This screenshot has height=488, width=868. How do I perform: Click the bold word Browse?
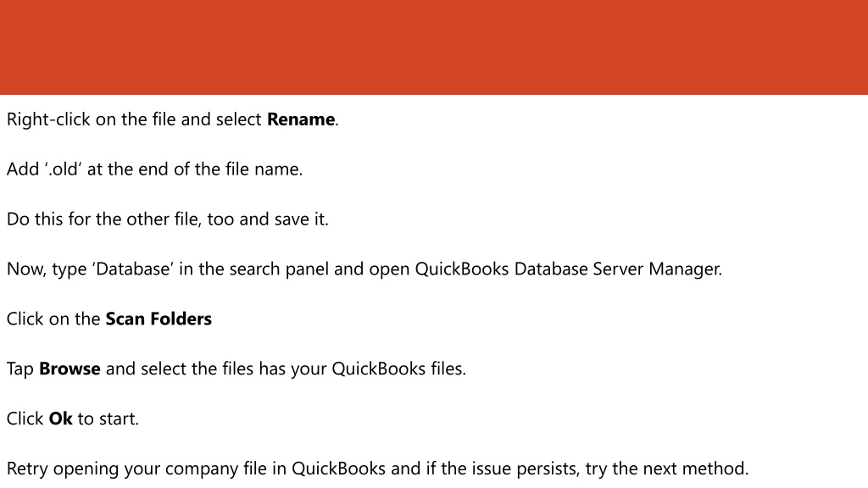coord(70,369)
